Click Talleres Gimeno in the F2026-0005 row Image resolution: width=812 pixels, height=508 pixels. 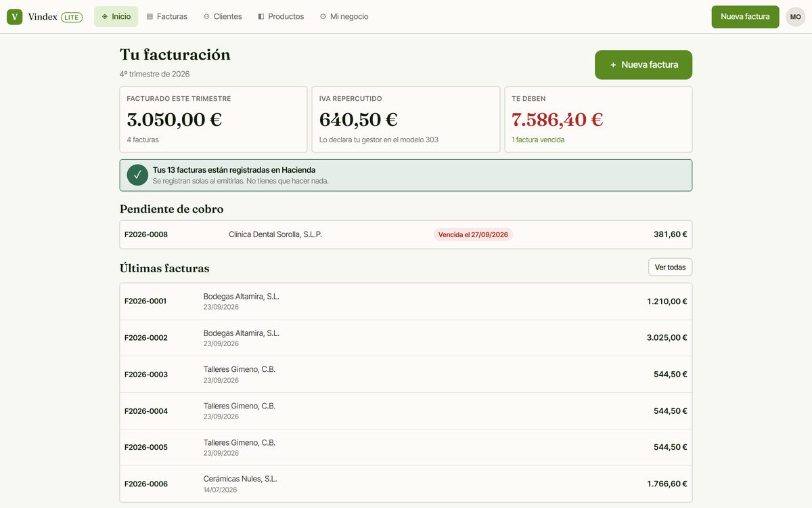240,443
